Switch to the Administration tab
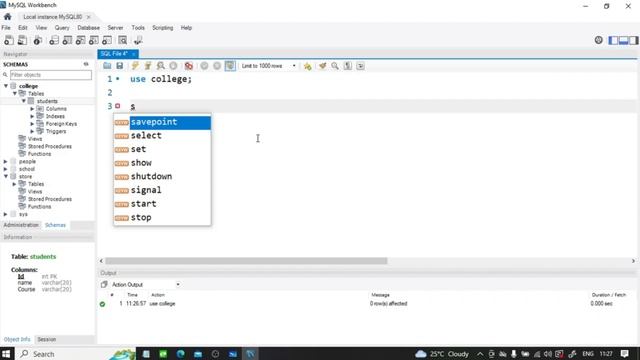The image size is (640, 360). pos(21,225)
